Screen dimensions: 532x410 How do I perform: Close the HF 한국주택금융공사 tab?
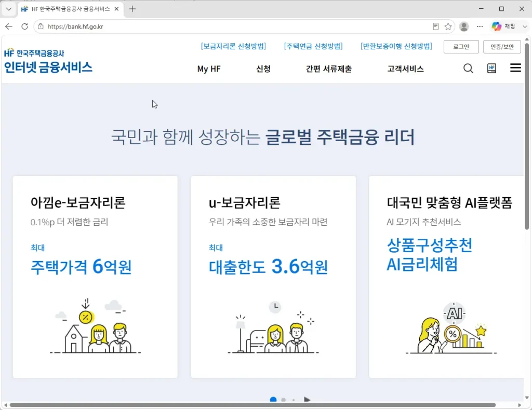click(x=116, y=9)
